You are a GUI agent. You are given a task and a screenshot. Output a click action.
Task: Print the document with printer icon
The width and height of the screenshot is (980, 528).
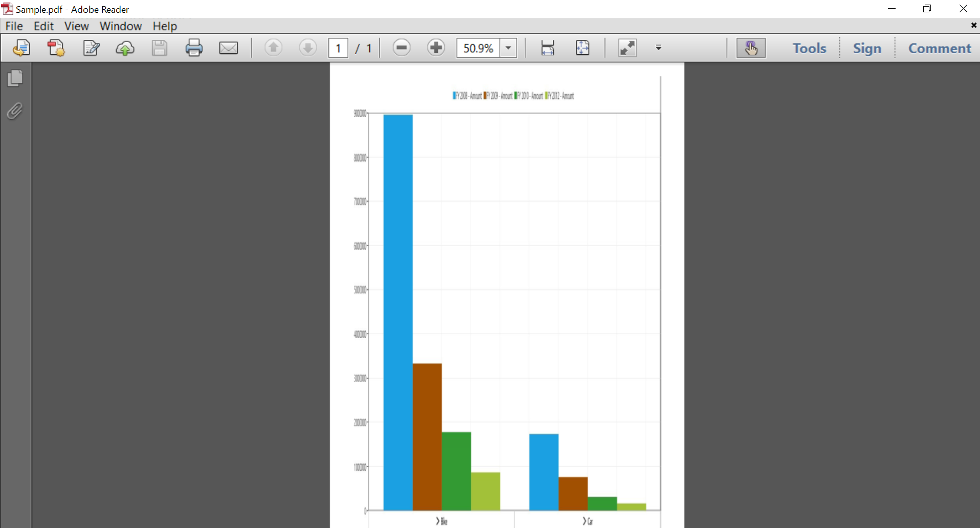coord(194,48)
